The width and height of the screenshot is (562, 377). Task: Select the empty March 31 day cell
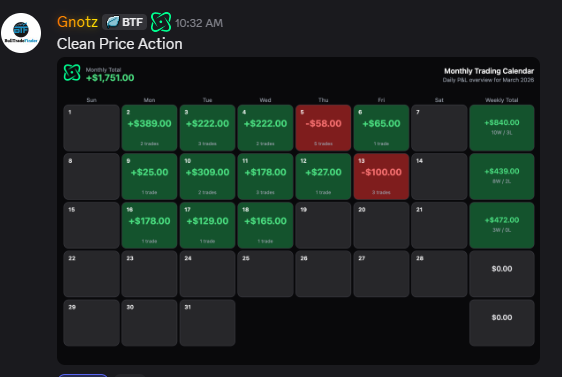point(208,323)
